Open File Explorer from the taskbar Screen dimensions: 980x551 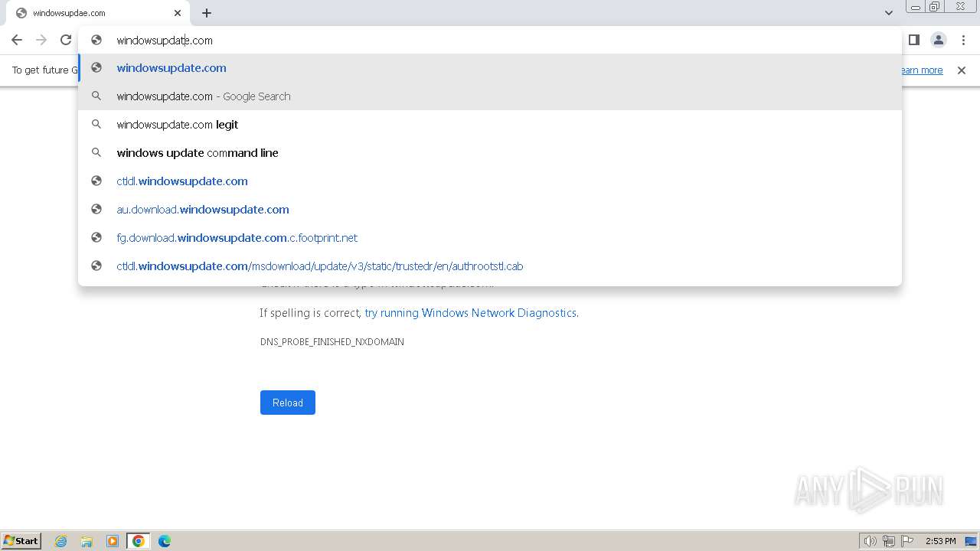point(87,541)
